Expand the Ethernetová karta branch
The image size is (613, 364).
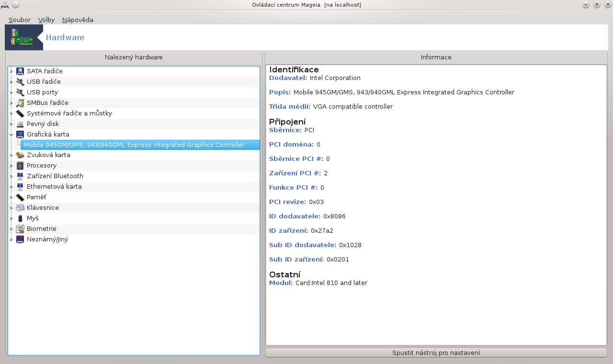click(x=11, y=187)
